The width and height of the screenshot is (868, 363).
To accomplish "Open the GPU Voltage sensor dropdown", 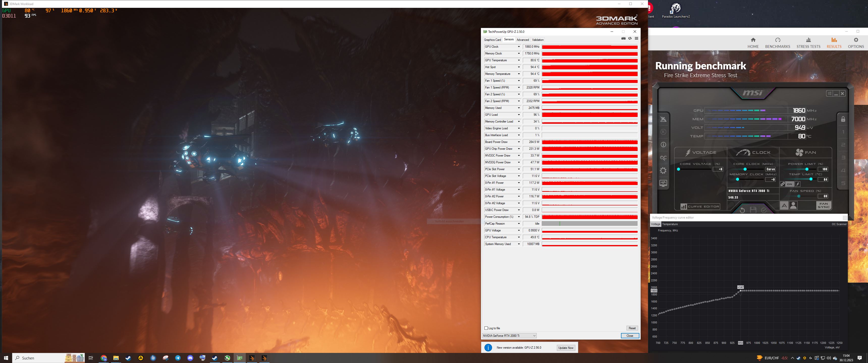I will pos(519,230).
